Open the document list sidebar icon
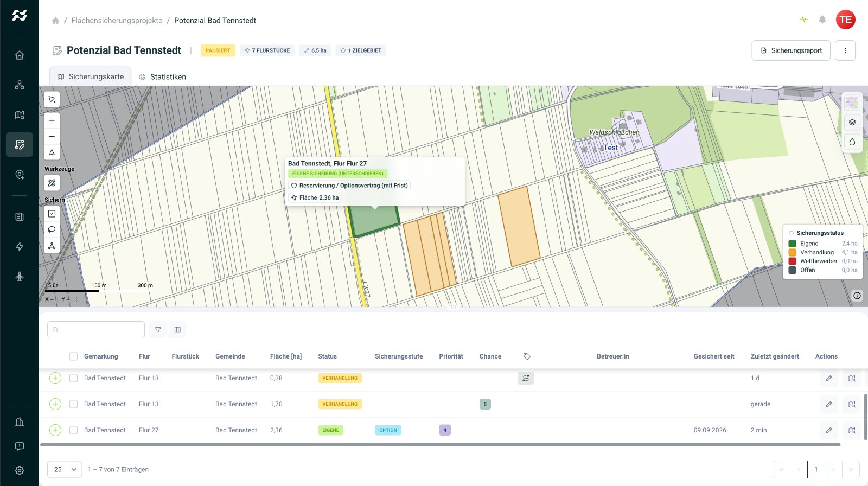Viewport: 868px width, 486px height. pos(20,217)
